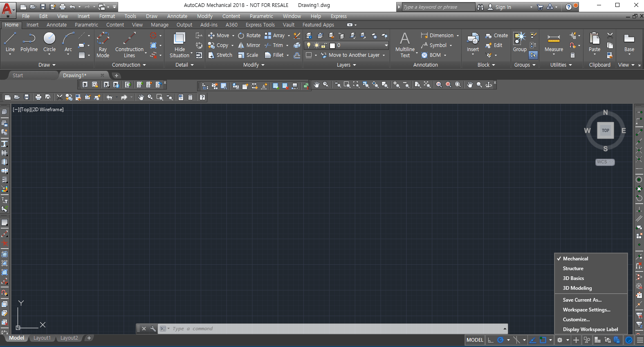The height and width of the screenshot is (347, 644).
Task: Open Construction Lines tool
Action: coord(129,45)
